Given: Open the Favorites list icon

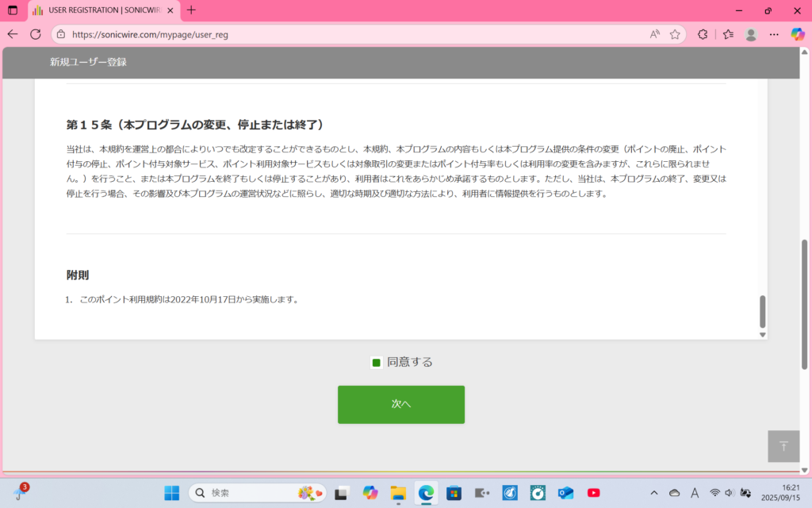Looking at the screenshot, I should 728,34.
